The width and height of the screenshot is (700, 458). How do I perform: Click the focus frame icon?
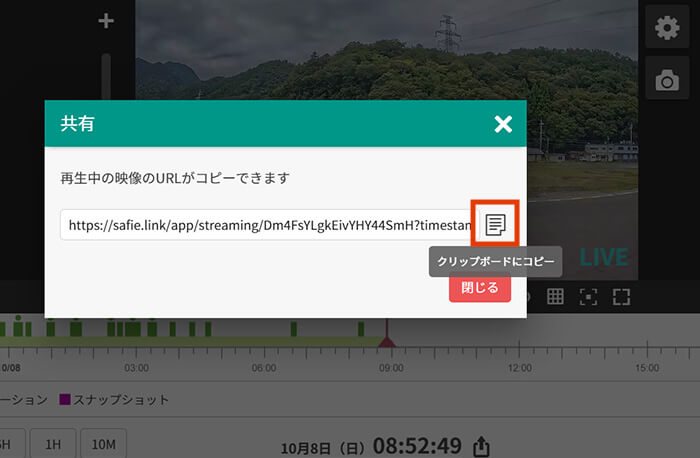(x=588, y=297)
